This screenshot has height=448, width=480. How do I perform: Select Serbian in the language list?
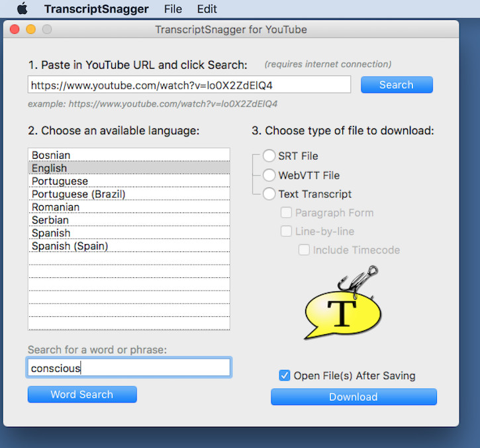coord(129,220)
